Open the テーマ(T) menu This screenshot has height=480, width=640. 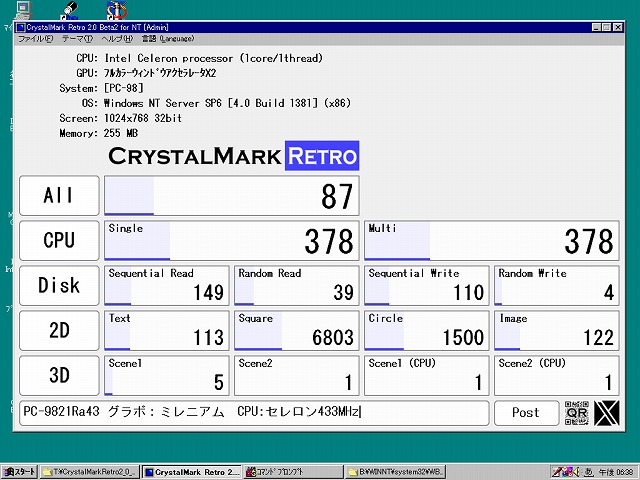click(x=78, y=39)
